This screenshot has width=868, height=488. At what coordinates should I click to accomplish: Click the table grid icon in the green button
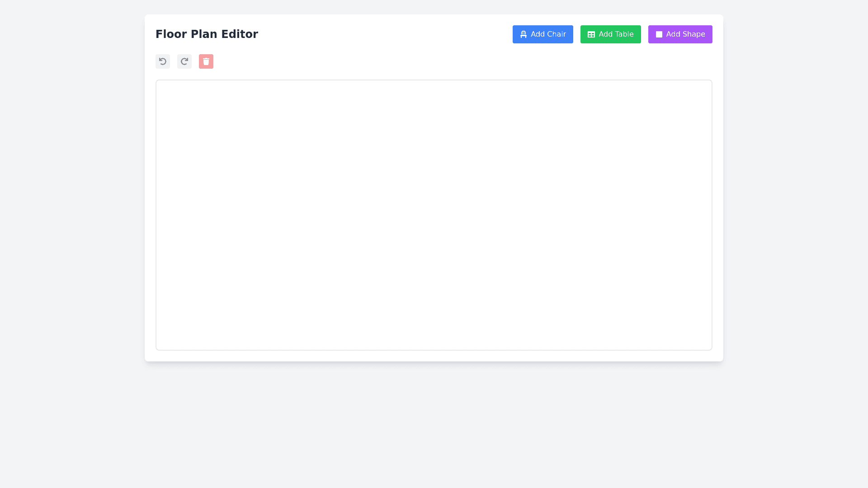pos(591,34)
